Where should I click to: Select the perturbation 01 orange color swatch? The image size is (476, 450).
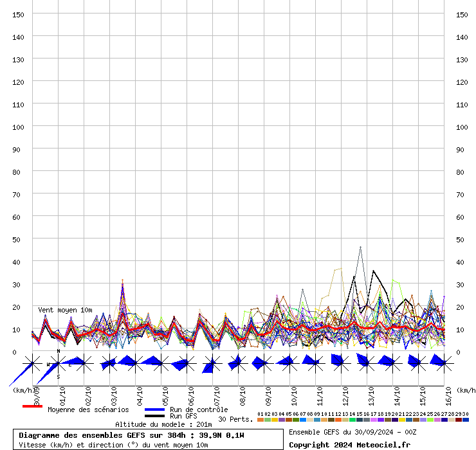coord(260,420)
